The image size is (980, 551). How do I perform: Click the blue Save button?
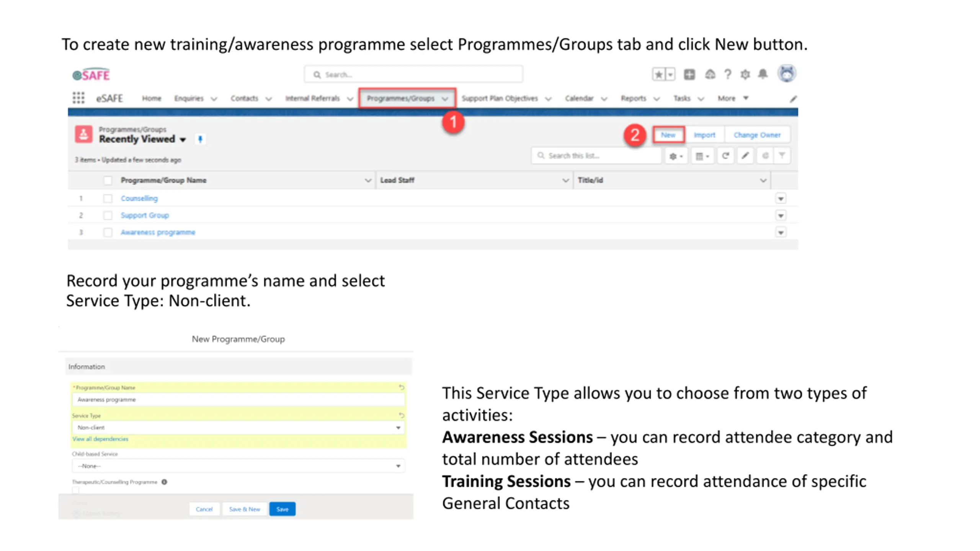click(282, 509)
